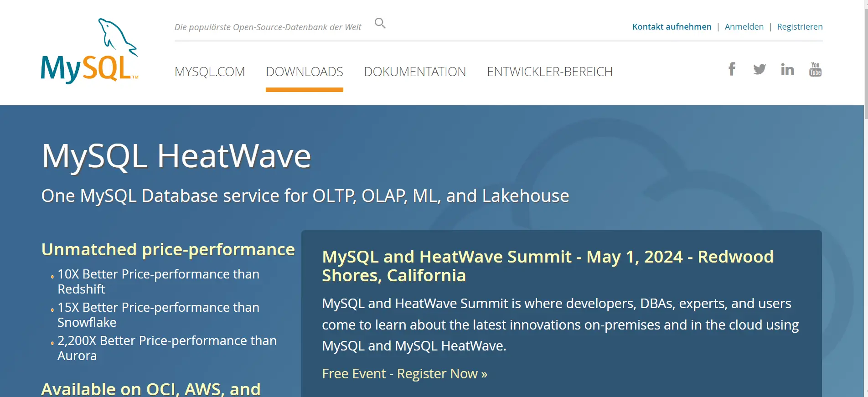Viewport: 868px width, 397px height.
Task: Open the MySQL Twitter icon
Action: [759, 69]
